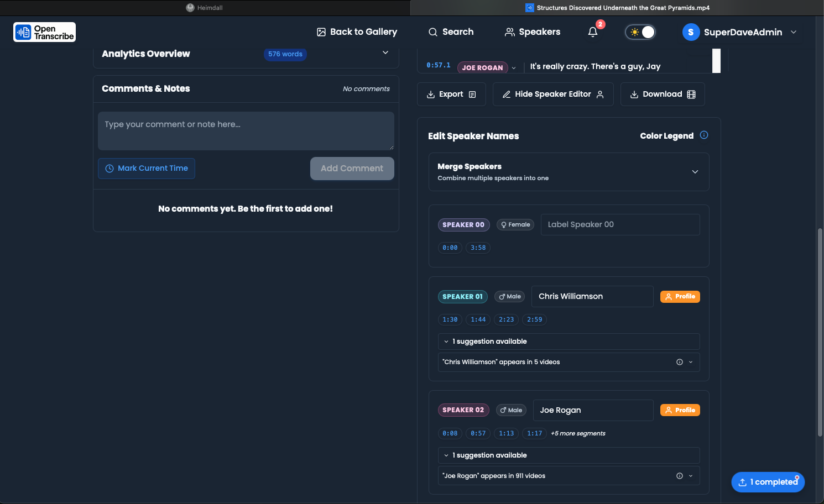Click the JOE ROGAN speaker tag in transcript

point(483,68)
